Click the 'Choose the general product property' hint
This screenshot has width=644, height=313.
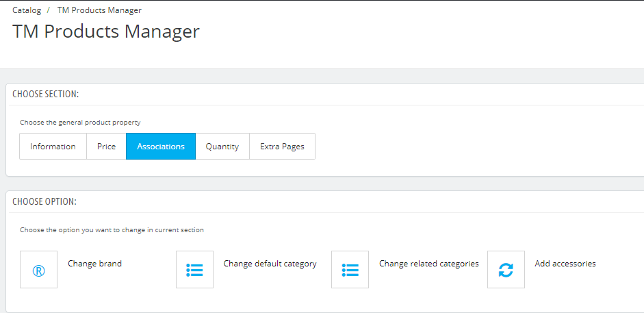[80, 123]
